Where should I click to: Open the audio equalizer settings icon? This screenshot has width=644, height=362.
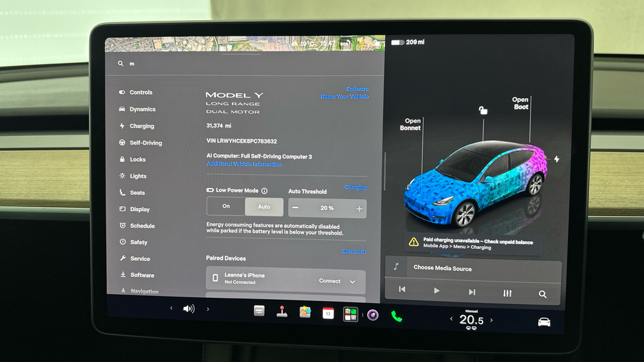(x=508, y=293)
